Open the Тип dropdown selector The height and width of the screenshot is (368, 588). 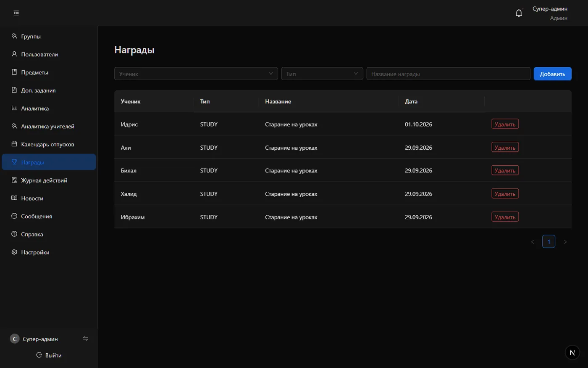(322, 74)
